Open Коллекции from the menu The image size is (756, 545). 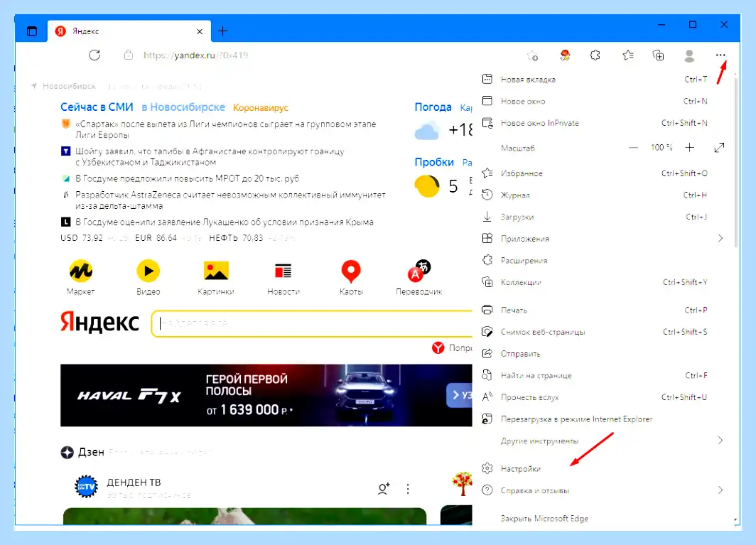pos(603,282)
